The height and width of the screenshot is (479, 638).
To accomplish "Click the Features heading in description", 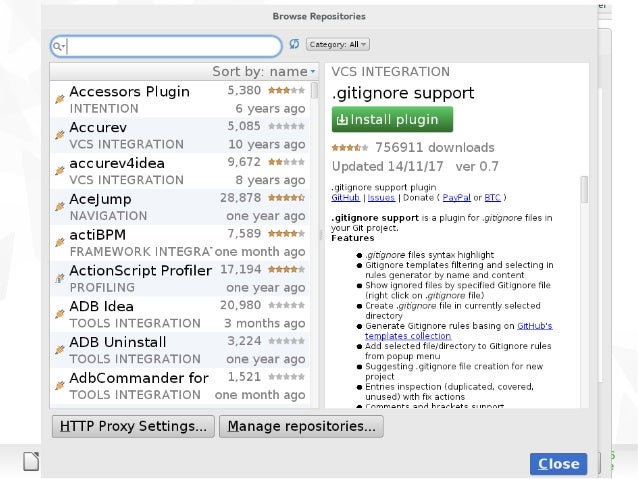I will tap(353, 238).
